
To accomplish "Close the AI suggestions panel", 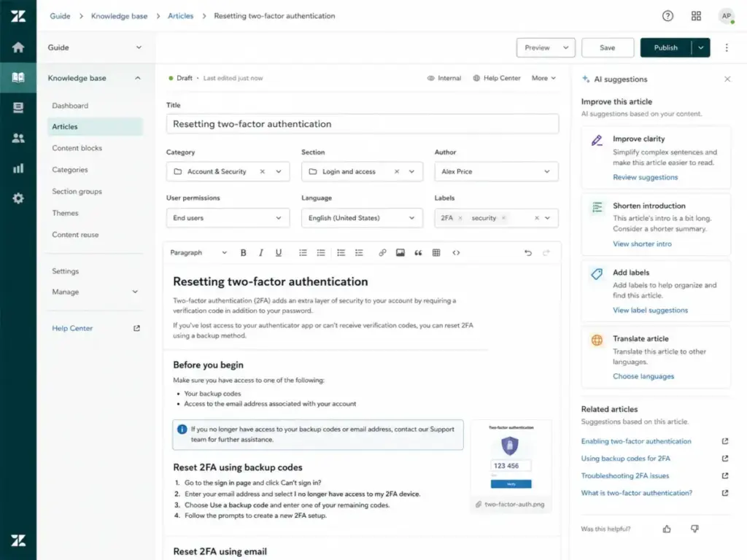I will click(727, 79).
